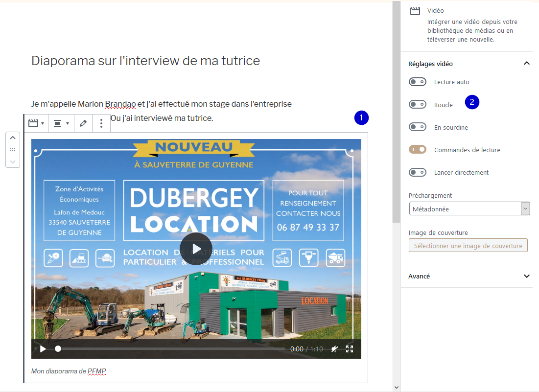Open the Préchargement Métadonnée dropdown
The width and height of the screenshot is (539, 392).
pos(469,209)
